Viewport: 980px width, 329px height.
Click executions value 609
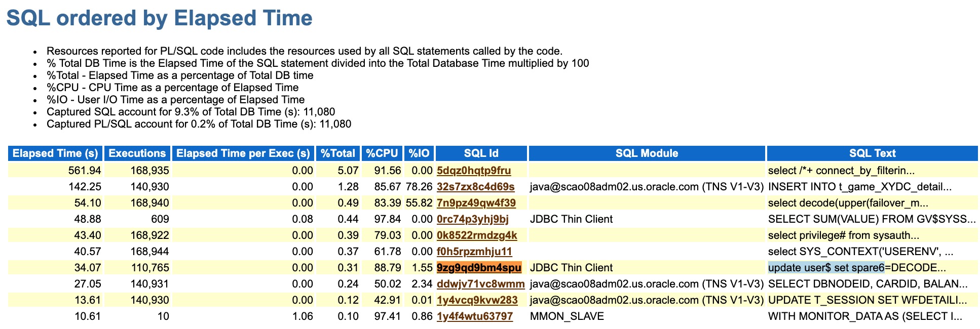[160, 219]
